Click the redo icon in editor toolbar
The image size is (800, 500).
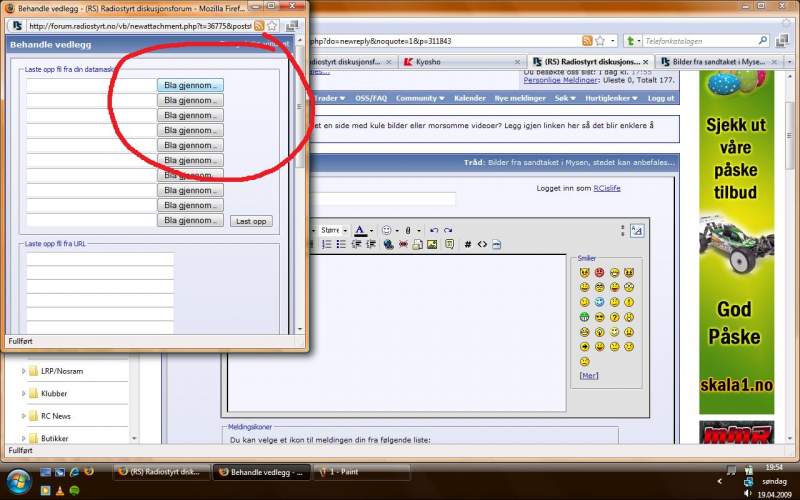(448, 230)
